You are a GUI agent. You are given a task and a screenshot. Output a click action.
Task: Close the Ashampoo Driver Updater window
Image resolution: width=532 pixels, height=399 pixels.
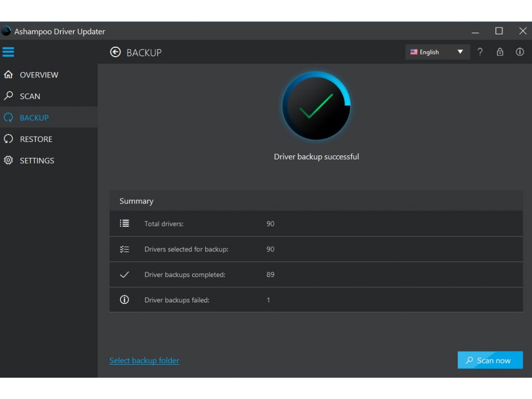pos(523,31)
